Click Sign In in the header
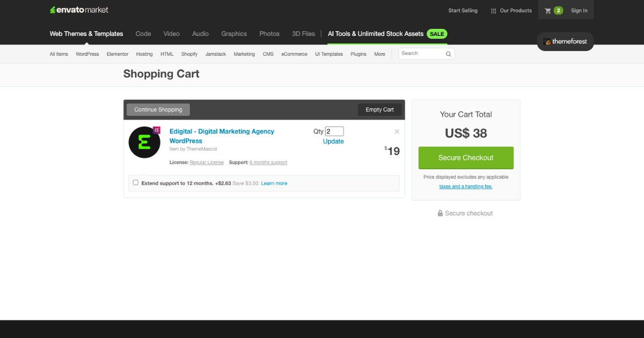This screenshot has height=338, width=644. click(x=579, y=11)
